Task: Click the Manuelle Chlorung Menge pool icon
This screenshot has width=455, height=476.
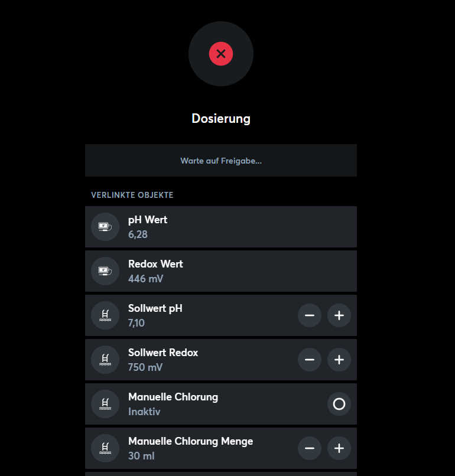Action: point(105,448)
